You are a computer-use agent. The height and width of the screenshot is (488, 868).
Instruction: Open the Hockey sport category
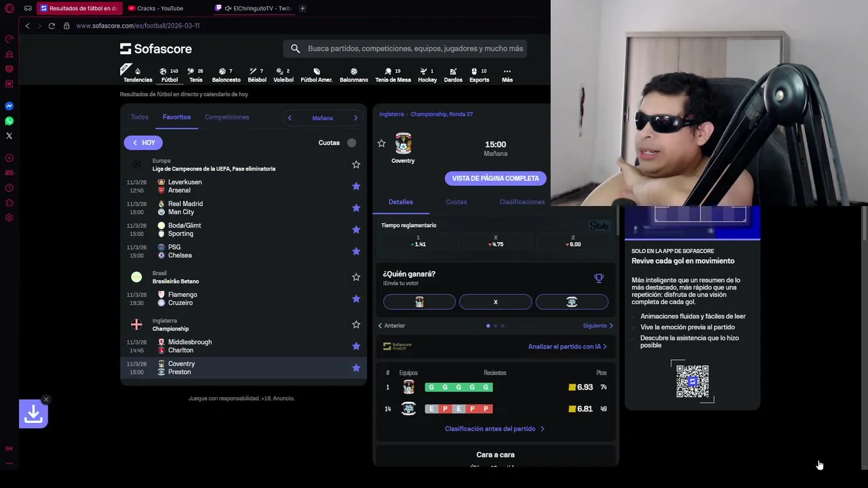(x=427, y=75)
